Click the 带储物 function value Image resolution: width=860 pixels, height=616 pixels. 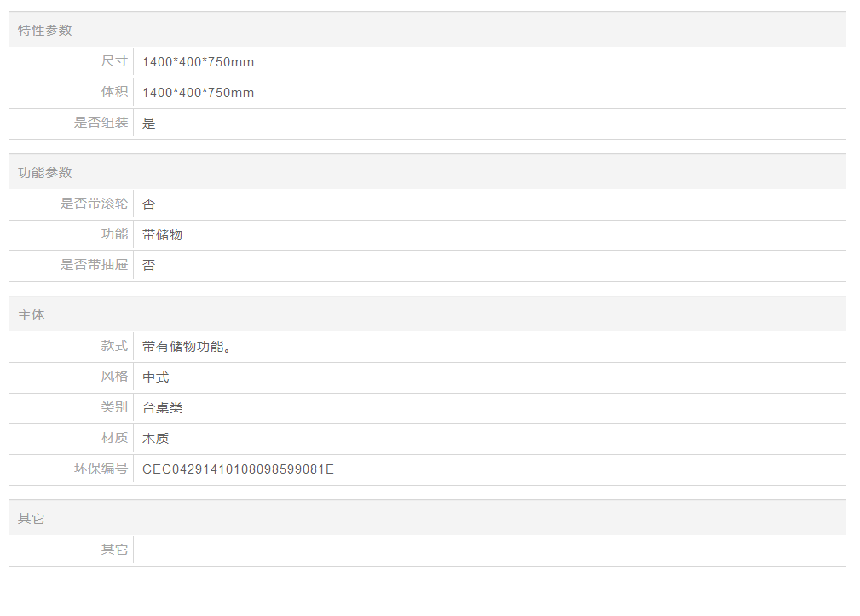(162, 235)
